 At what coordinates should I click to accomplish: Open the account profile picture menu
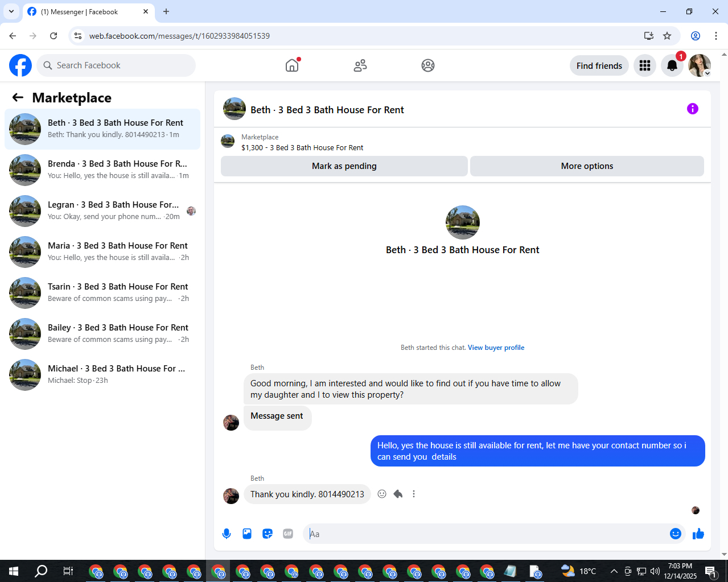tap(700, 65)
